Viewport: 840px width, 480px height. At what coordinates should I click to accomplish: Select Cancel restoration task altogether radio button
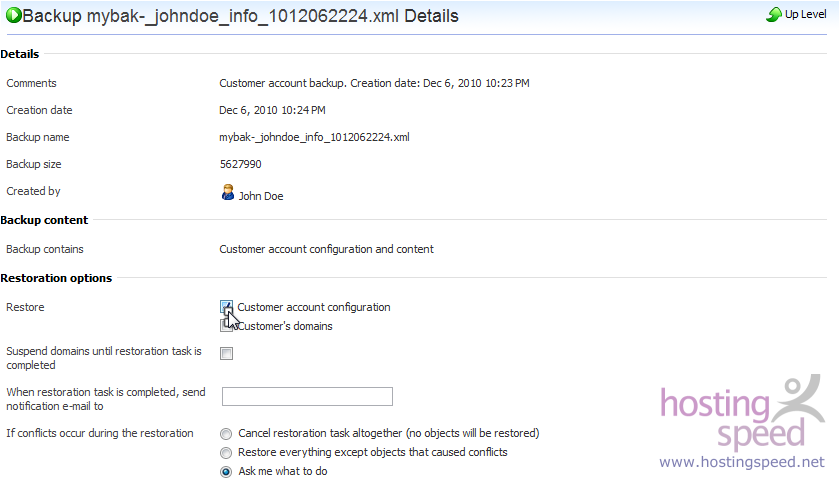pyautogui.click(x=226, y=433)
